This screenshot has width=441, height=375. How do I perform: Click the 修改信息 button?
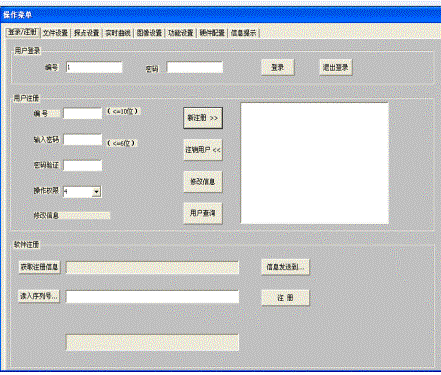pos(203,182)
